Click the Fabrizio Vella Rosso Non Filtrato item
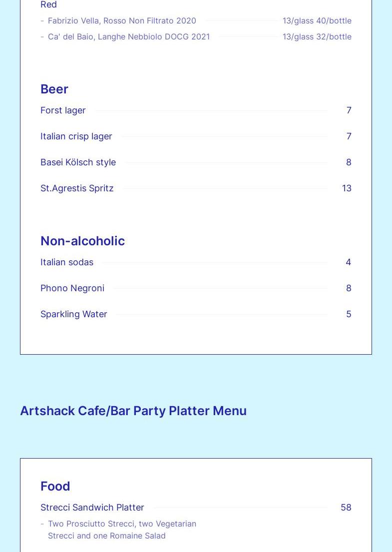This screenshot has height=552, width=392. tap(122, 20)
